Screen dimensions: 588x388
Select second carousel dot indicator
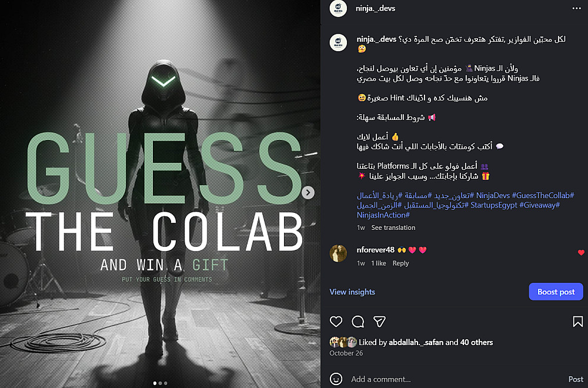(x=160, y=383)
